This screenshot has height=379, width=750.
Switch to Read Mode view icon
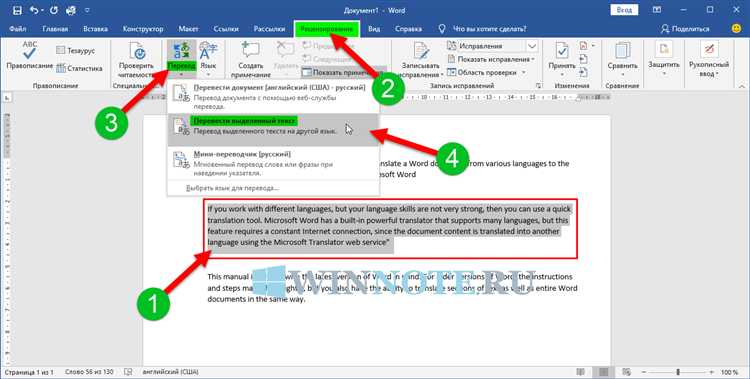click(x=581, y=372)
